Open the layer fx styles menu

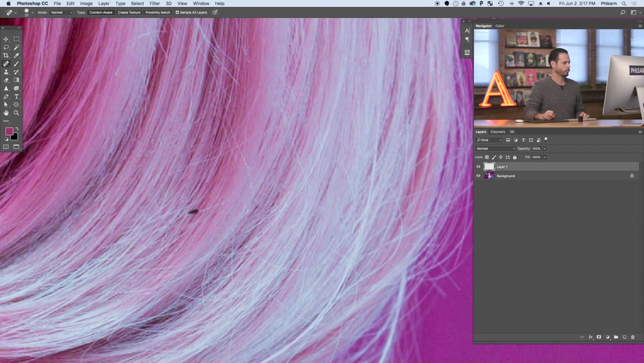pos(591,337)
